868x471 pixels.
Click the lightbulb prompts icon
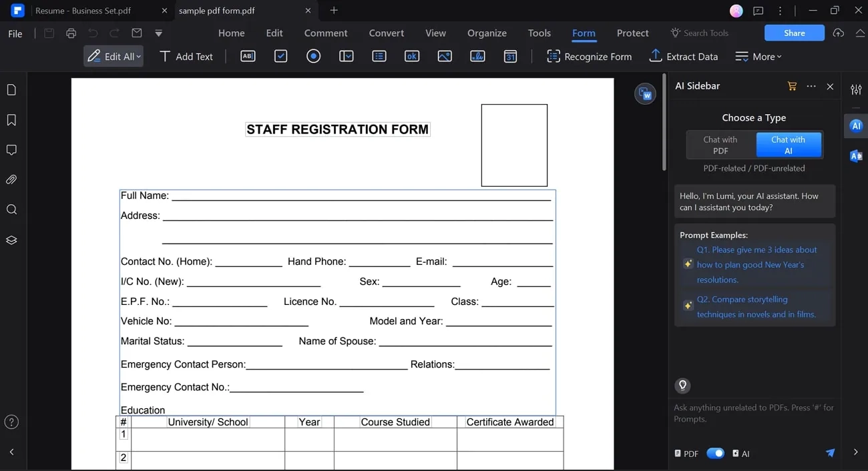pyautogui.click(x=682, y=385)
